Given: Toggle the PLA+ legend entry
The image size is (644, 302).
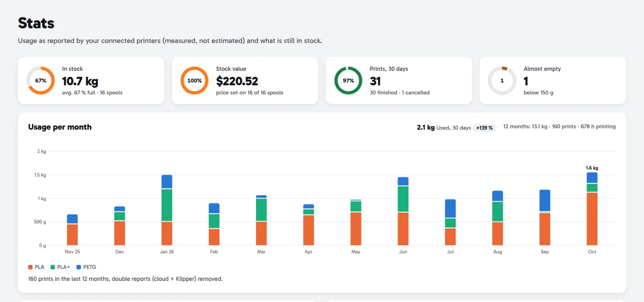Looking at the screenshot, I should (60, 267).
